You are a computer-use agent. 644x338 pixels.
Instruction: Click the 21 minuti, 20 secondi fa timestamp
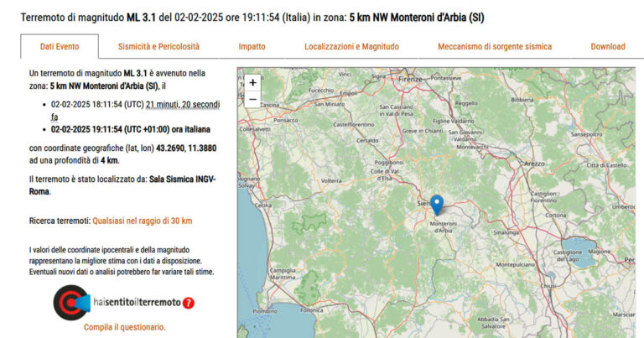[183, 104]
